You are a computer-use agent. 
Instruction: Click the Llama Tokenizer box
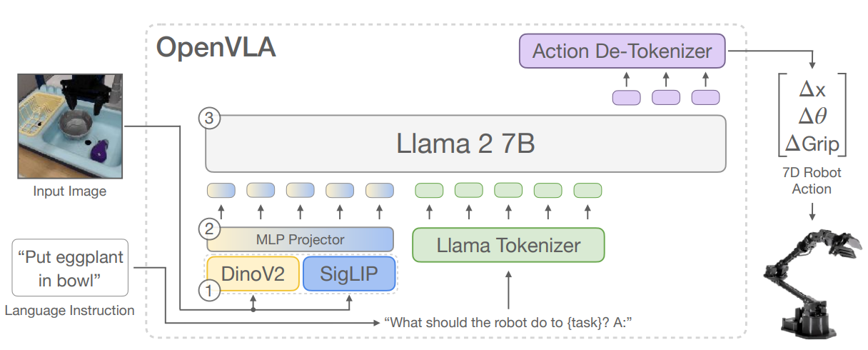(x=508, y=246)
